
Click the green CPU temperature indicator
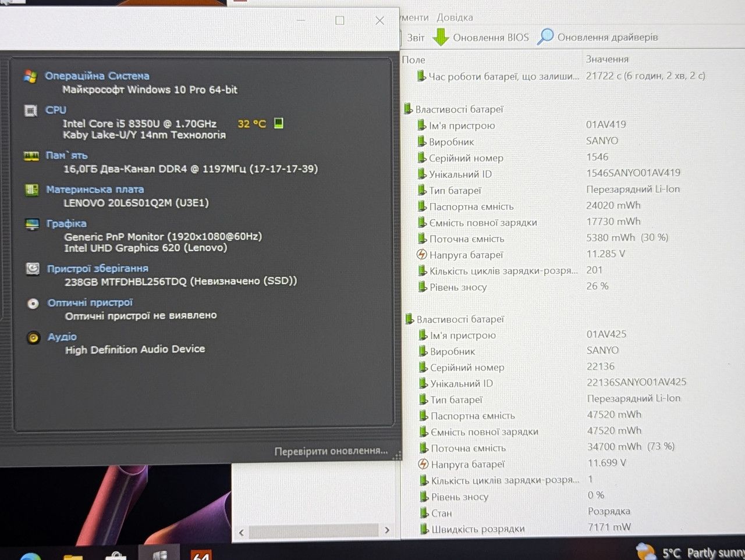pos(279,123)
